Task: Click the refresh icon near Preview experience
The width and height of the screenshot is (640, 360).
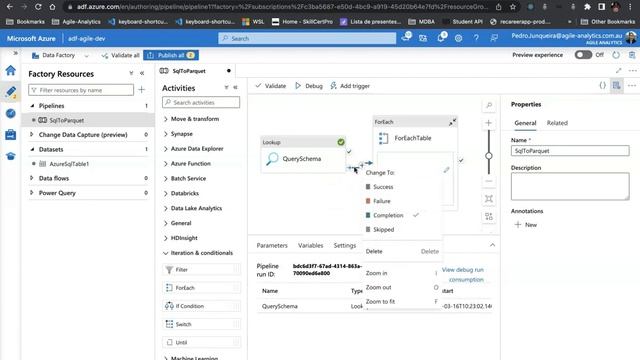Action: pos(616,55)
